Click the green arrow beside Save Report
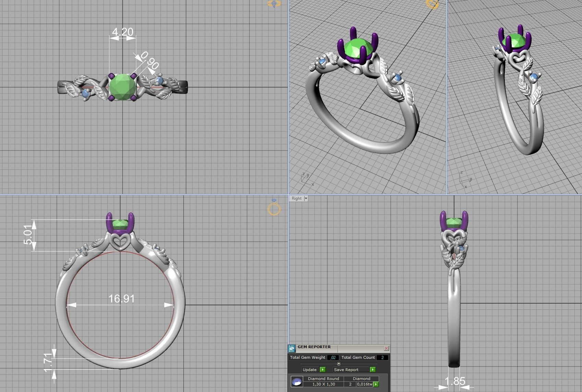582x392 pixels. (x=373, y=370)
